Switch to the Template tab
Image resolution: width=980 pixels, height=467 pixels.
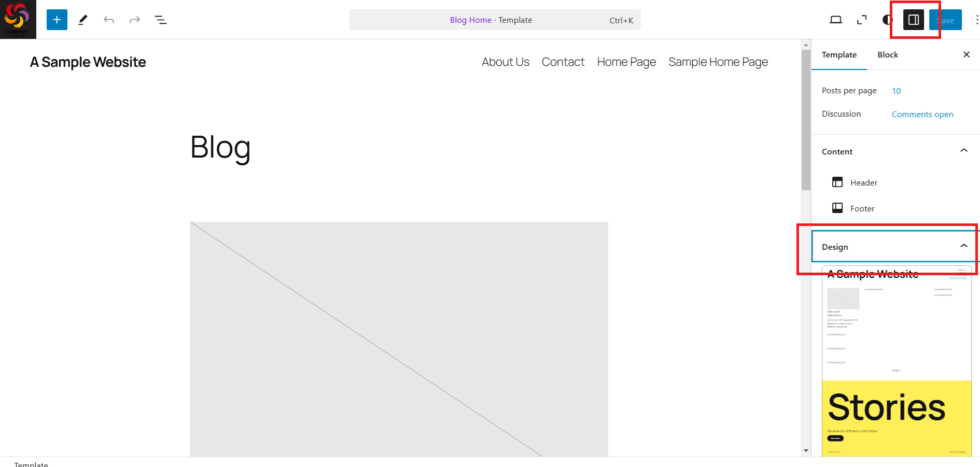click(x=839, y=55)
